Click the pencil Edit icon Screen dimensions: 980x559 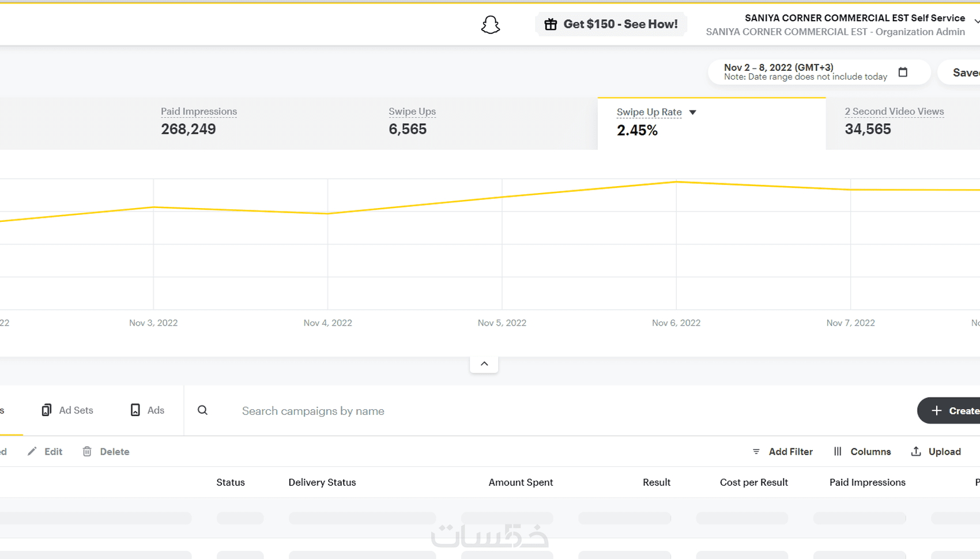click(x=32, y=451)
